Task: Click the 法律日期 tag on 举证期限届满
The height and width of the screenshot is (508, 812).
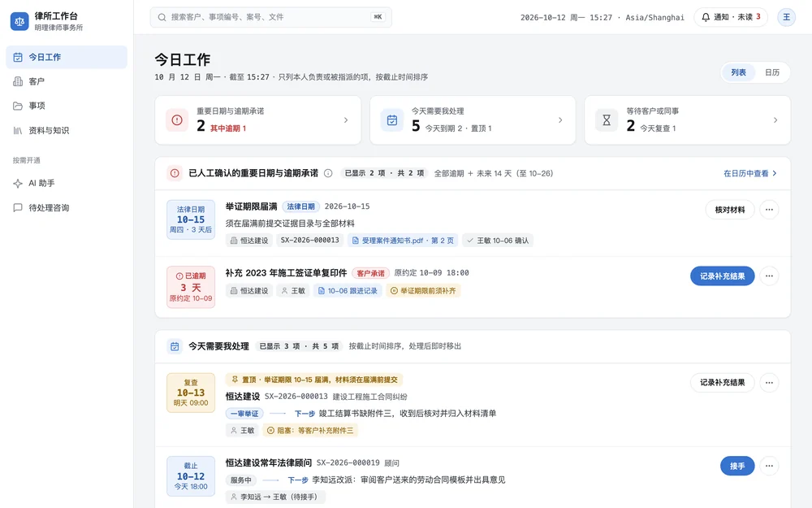Action: coord(301,206)
